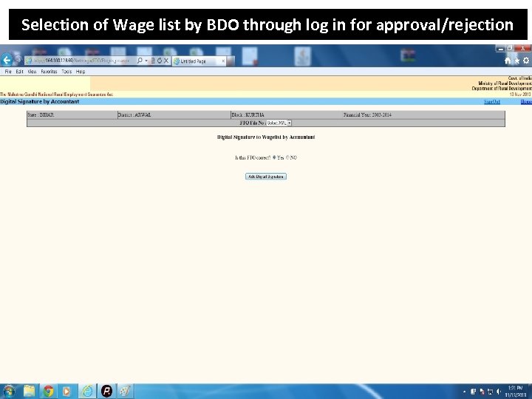
Task: Click the address bar URL field
Action: [x=81, y=61]
